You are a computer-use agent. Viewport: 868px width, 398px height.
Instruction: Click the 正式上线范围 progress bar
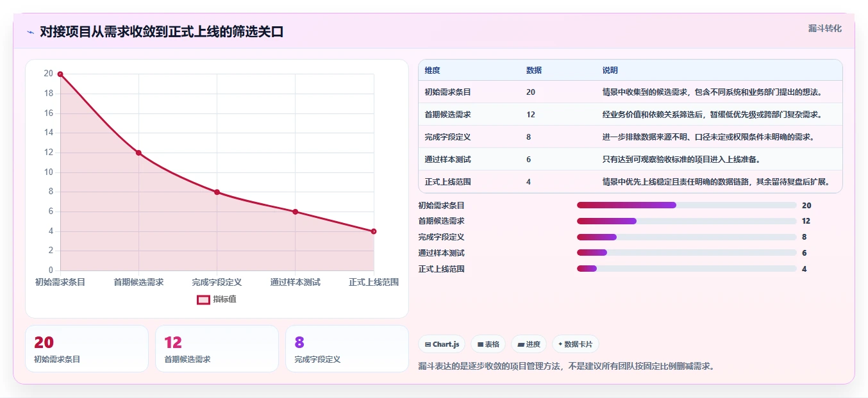click(687, 269)
